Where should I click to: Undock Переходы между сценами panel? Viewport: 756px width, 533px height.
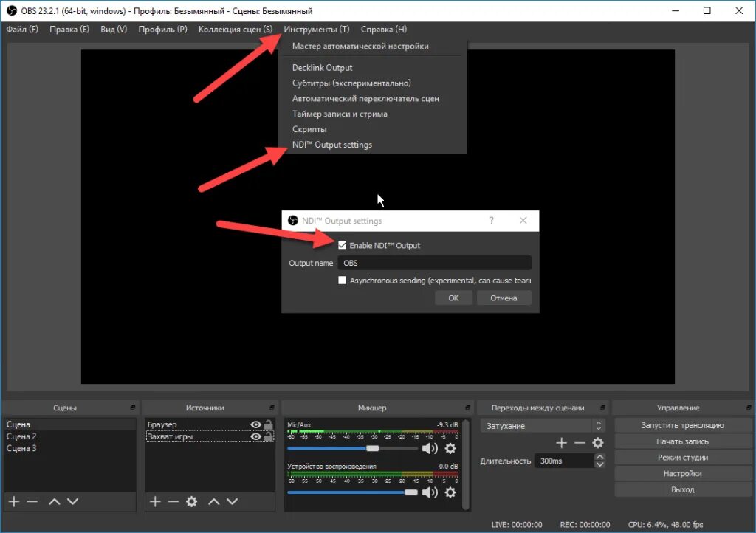[x=602, y=408]
